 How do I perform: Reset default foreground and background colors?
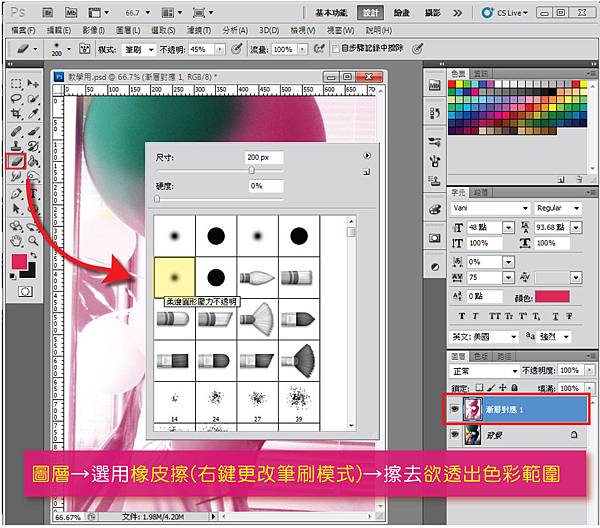point(13,276)
